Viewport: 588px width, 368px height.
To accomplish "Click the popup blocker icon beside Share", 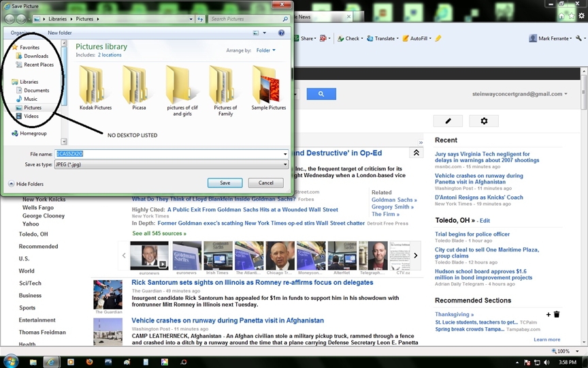I will coord(323,38).
